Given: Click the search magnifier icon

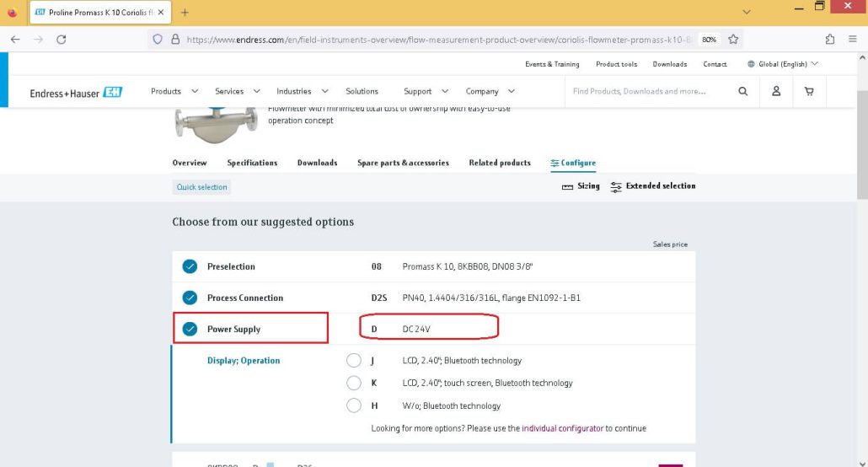Looking at the screenshot, I should 743,91.
